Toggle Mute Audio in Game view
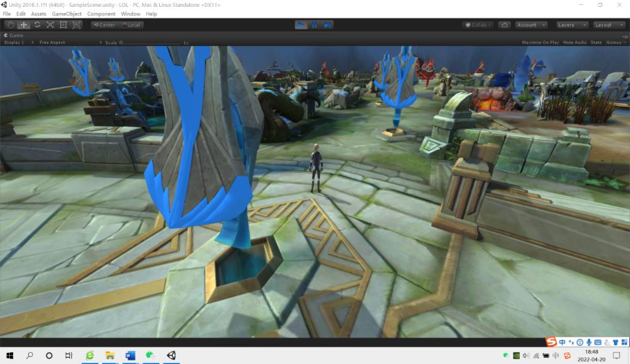Viewport: 630px width, 364px height. pyautogui.click(x=575, y=42)
